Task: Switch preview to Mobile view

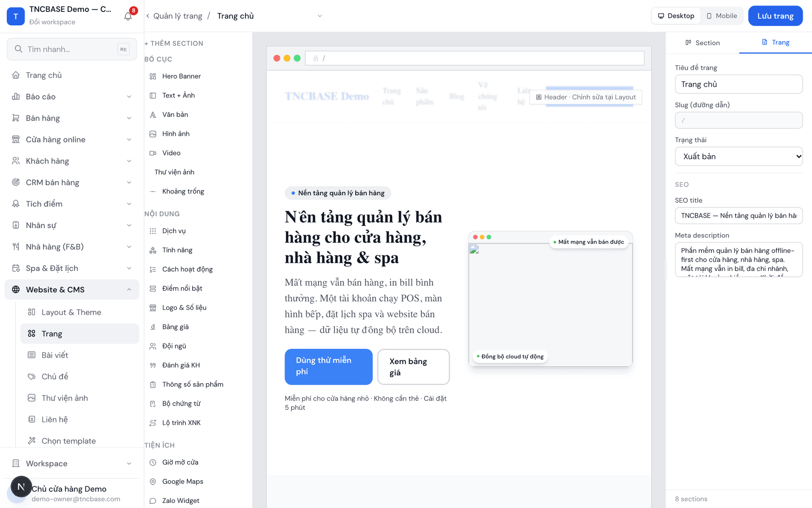Action: 722,16
